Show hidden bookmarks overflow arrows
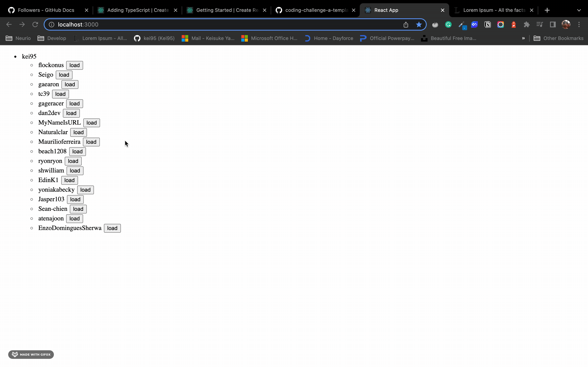 tap(523, 38)
